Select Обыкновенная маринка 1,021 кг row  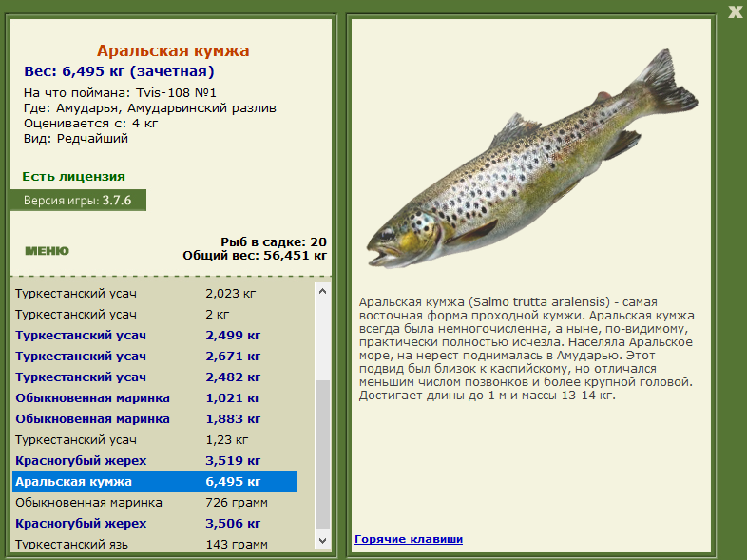pos(155,398)
